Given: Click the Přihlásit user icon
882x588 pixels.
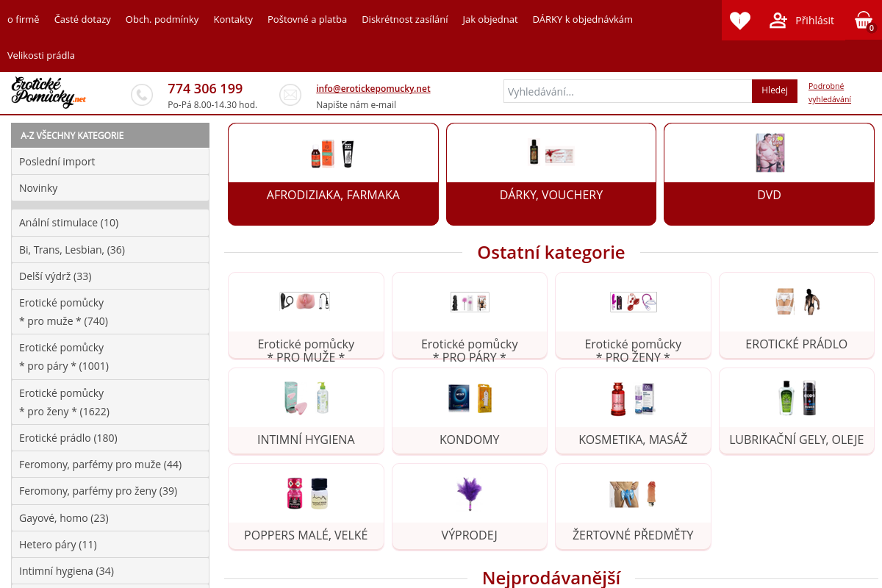Looking at the screenshot, I should pos(778,21).
